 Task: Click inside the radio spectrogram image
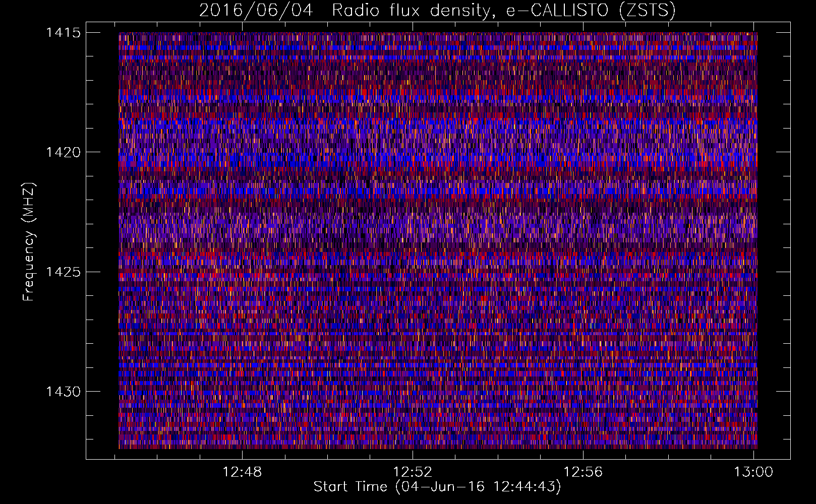[x=438, y=240]
